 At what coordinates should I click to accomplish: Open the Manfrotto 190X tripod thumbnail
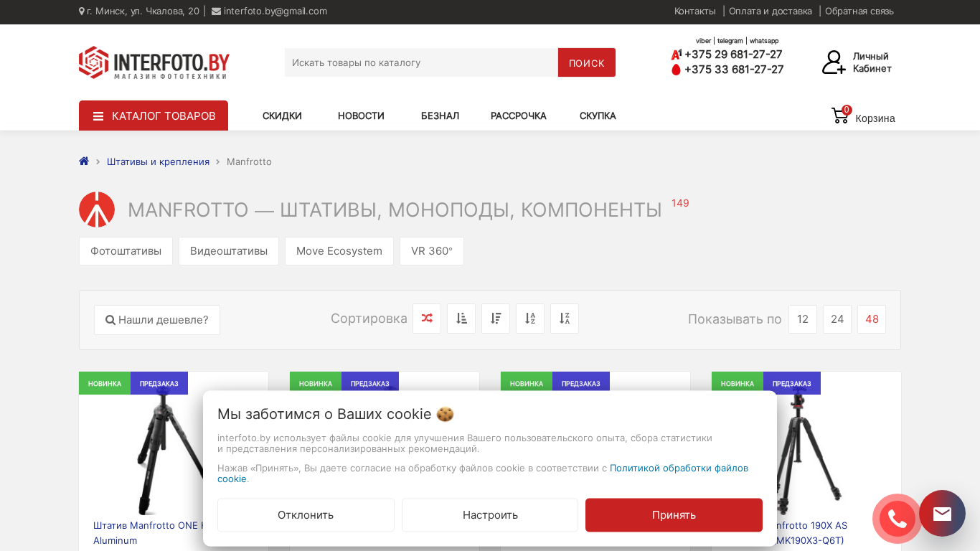click(811, 452)
